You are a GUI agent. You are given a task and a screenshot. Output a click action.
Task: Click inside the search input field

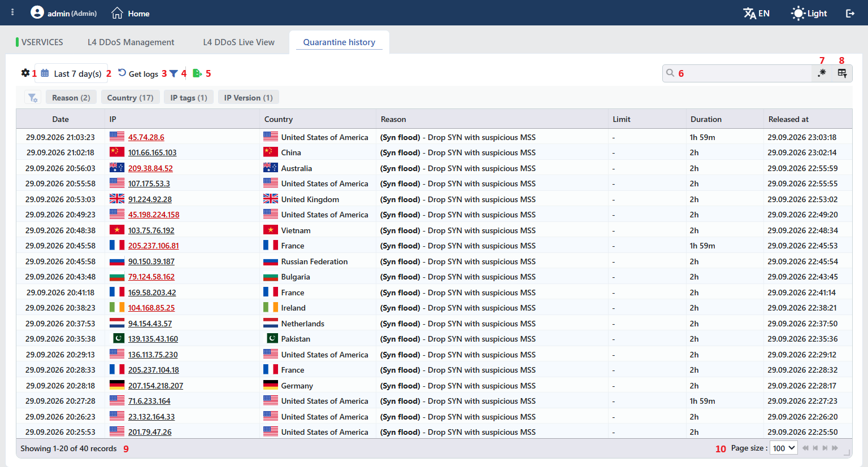coord(737,73)
